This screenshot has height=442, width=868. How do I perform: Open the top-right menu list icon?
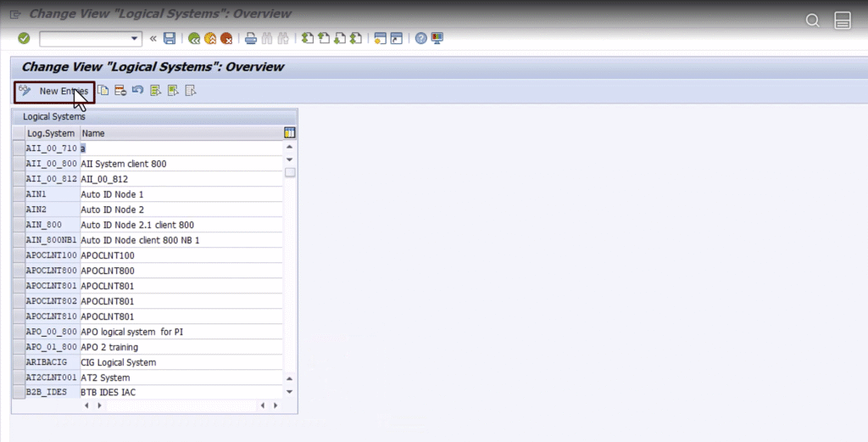(x=843, y=20)
